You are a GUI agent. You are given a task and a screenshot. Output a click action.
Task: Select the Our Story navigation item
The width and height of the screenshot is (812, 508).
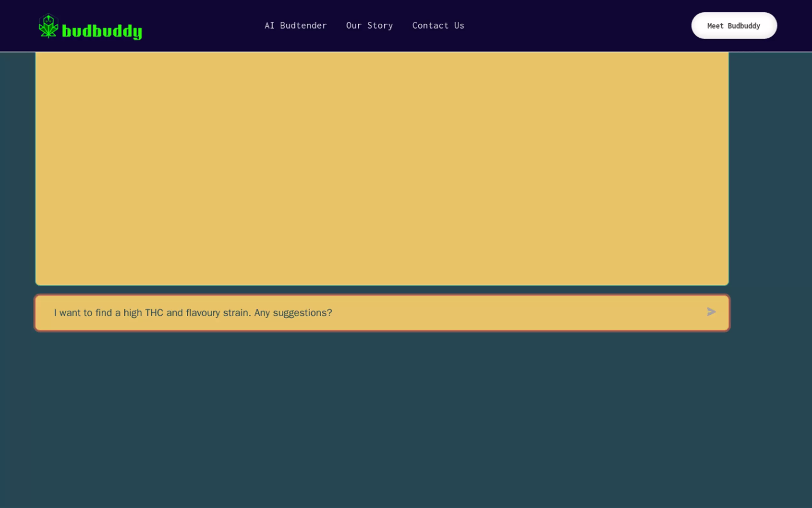[369, 26]
